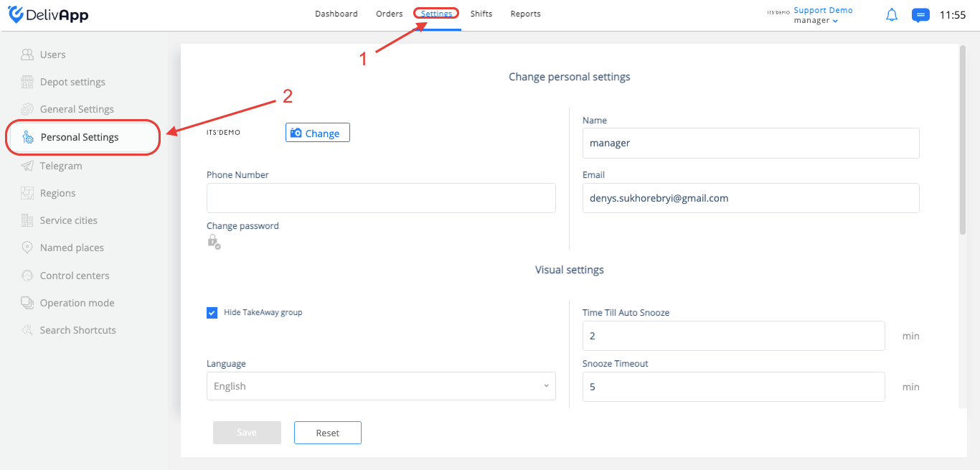Click the vertical scrollbar of the settings panel
Screen dimensions: 980x470
pyautogui.click(x=963, y=140)
